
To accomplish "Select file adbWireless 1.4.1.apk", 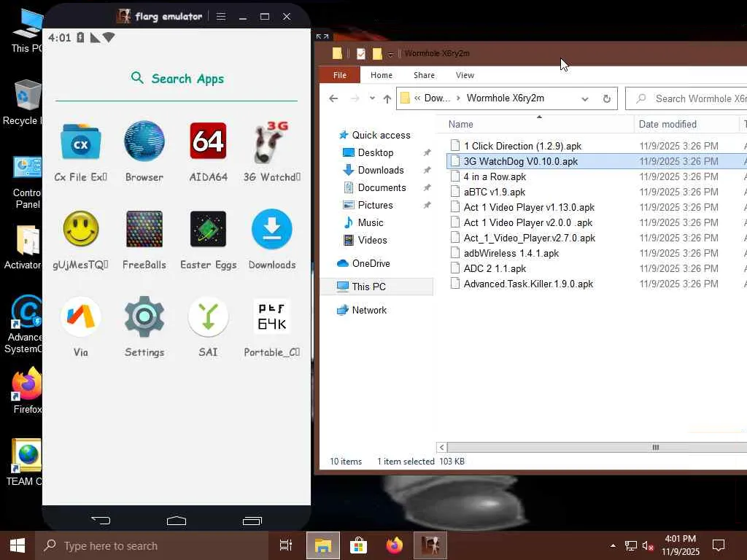I will pos(511,253).
